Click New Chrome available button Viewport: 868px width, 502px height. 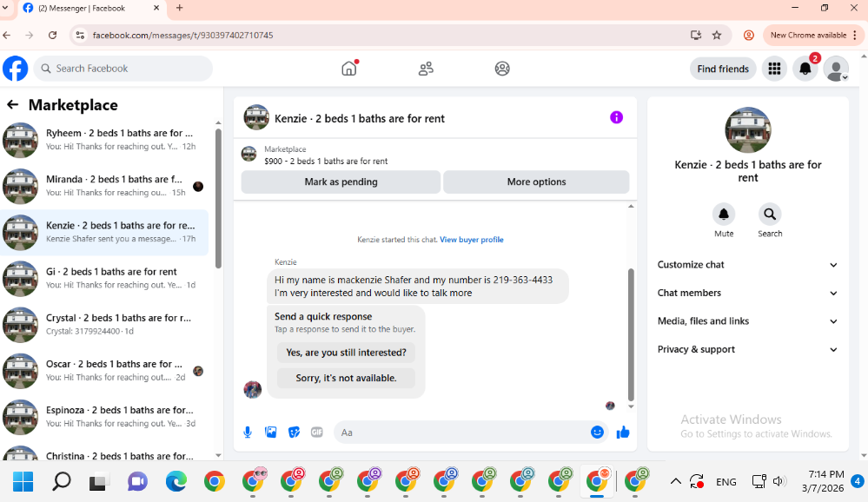coord(812,35)
